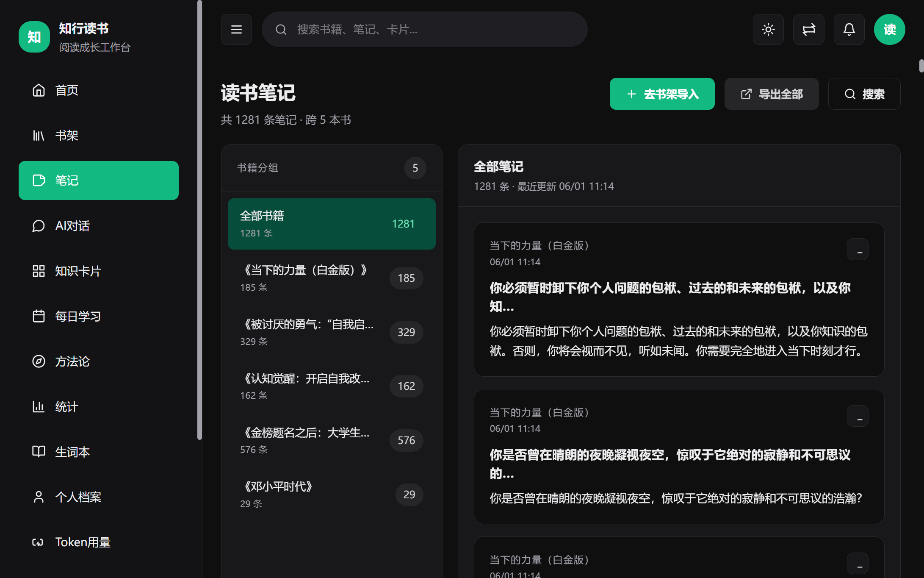Screen dimensions: 924x578
Task: Select 《认知觉醒》 book group
Action: 332,386
